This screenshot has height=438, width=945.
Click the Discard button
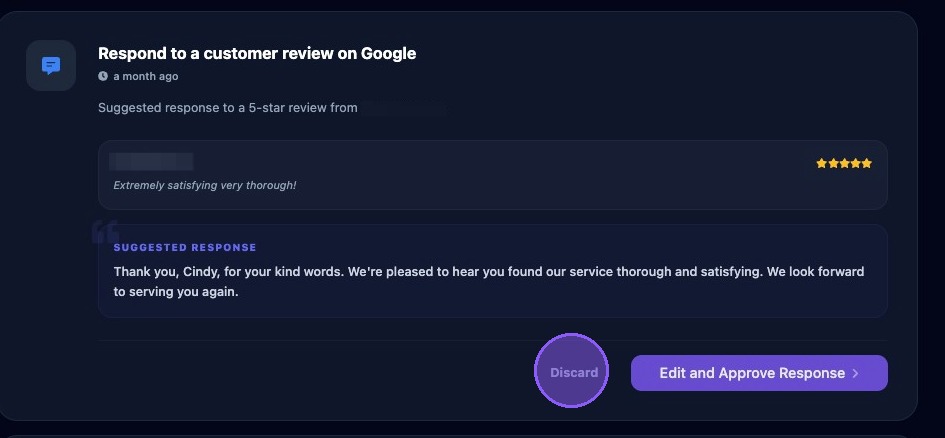573,372
